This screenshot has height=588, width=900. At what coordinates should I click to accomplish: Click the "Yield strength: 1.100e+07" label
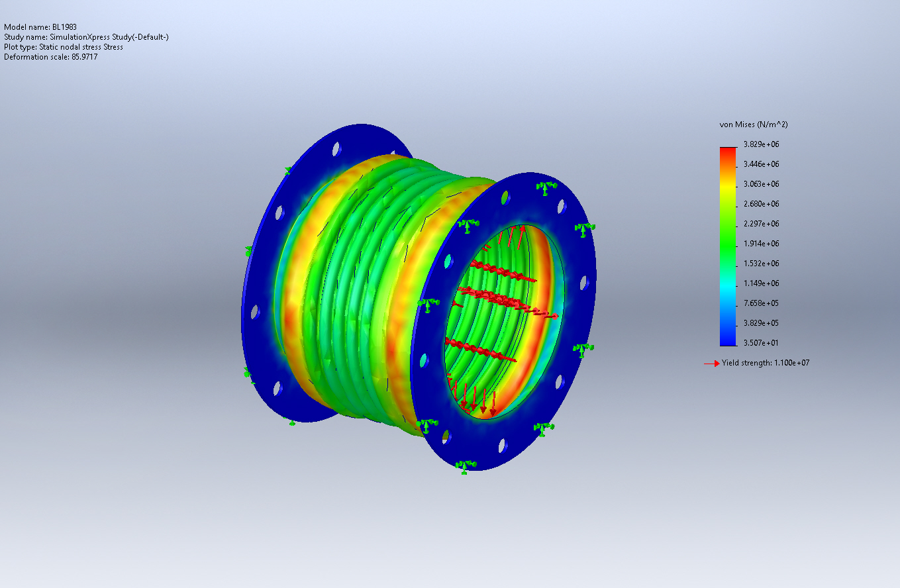pyautogui.click(x=766, y=363)
